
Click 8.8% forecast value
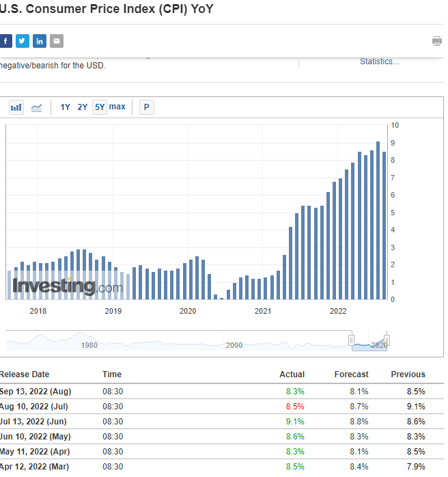click(x=359, y=422)
